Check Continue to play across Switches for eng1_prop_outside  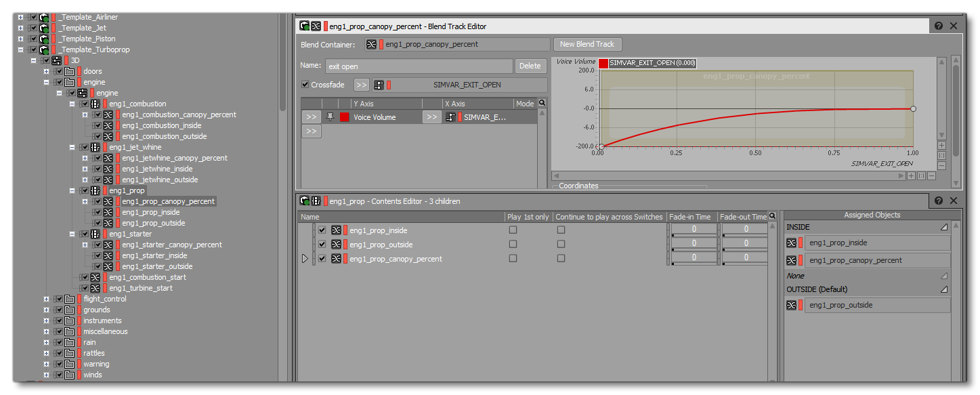tap(561, 245)
